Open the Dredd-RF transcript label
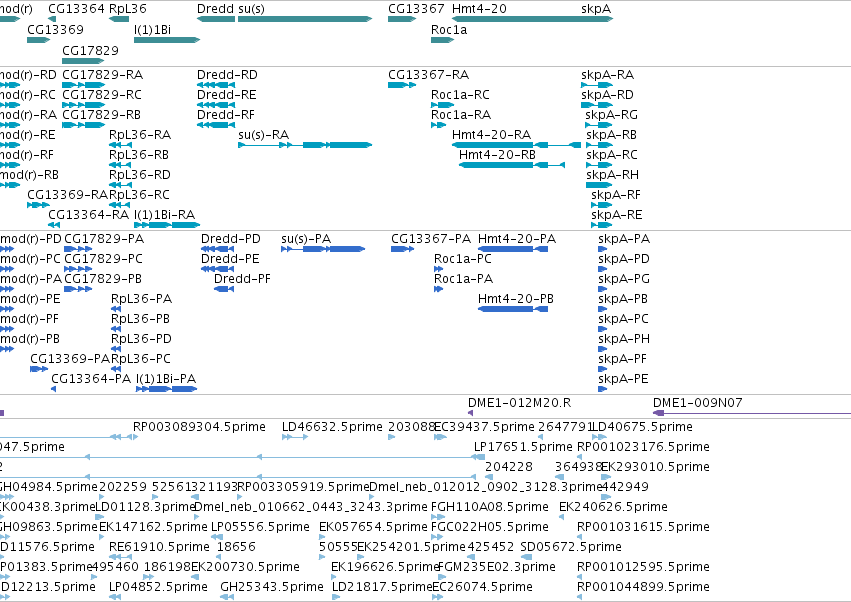This screenshot has width=851, height=602. pyautogui.click(x=226, y=115)
